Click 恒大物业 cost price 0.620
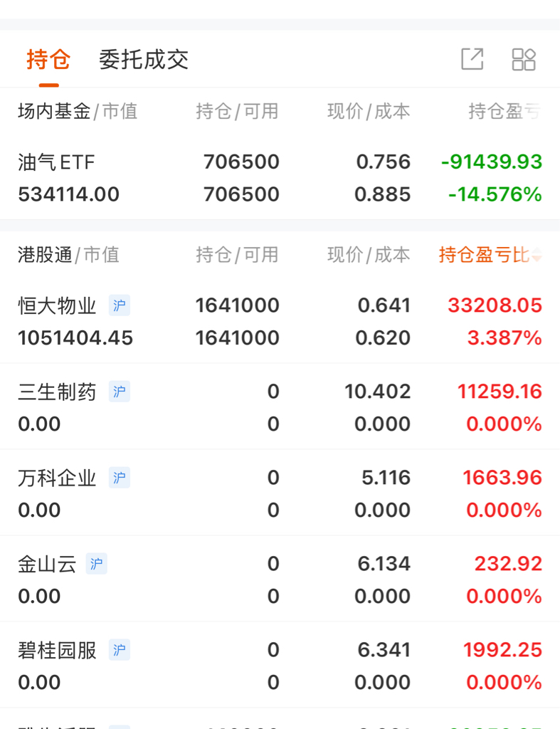 tap(383, 338)
